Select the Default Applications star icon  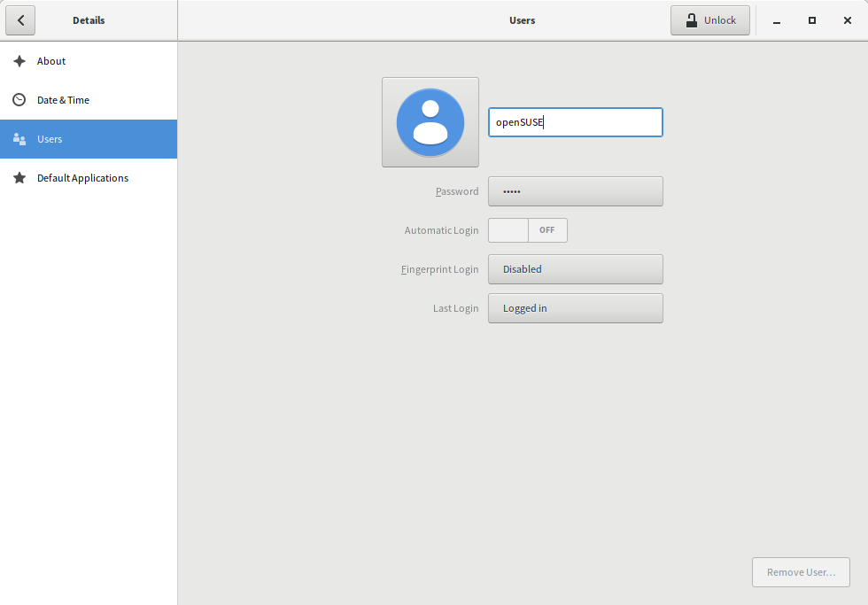(19, 177)
